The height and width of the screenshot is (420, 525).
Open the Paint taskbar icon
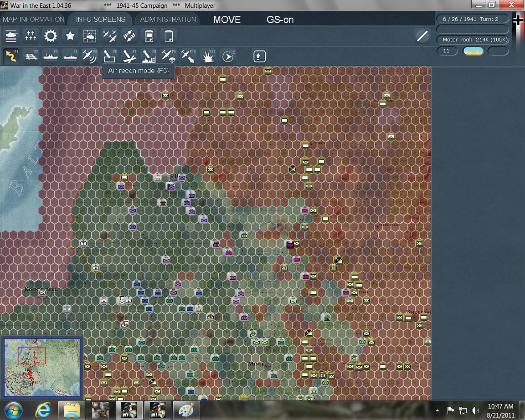pos(186,410)
